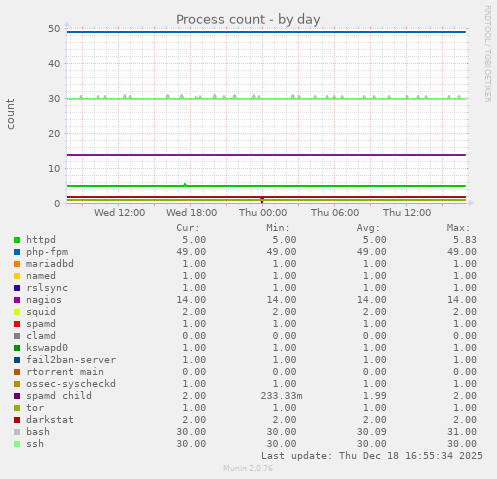Click the squid lime legend swatch
This screenshot has width=497, height=479.
(17, 312)
